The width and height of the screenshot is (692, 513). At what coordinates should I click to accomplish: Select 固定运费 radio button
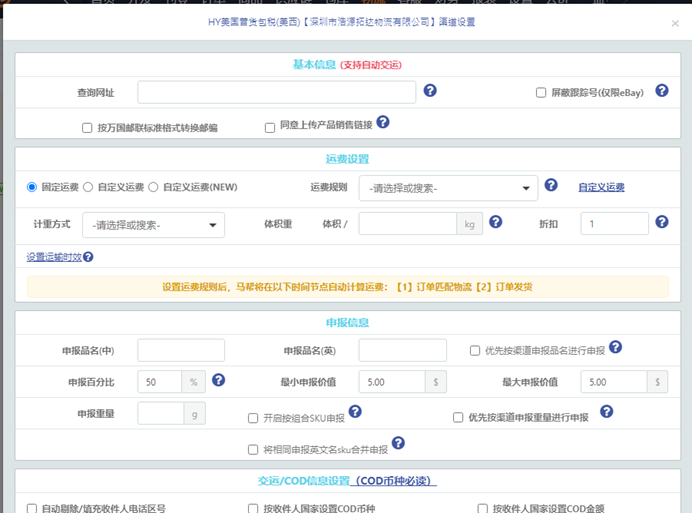[x=32, y=187]
